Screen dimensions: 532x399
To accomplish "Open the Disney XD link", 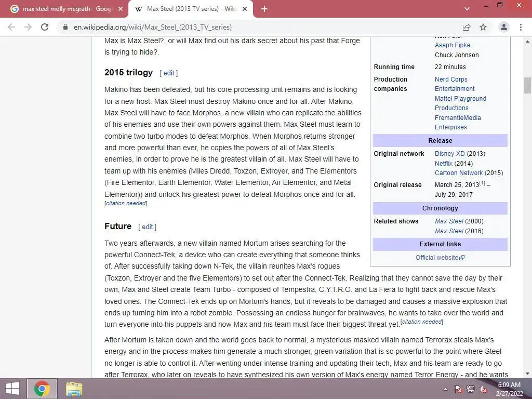I will pyautogui.click(x=449, y=153).
